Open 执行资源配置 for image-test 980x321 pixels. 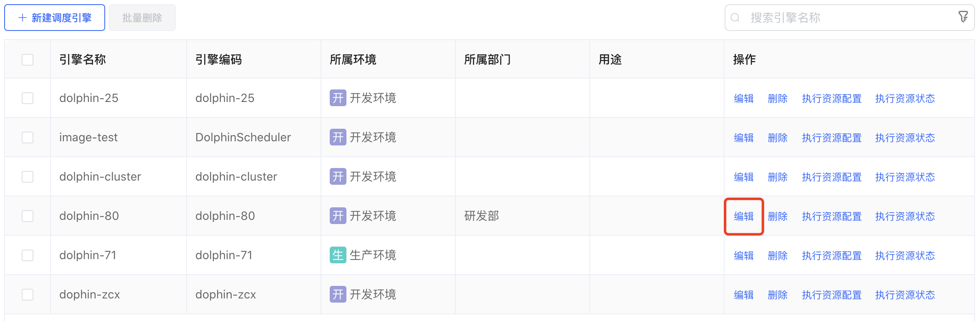tap(832, 138)
